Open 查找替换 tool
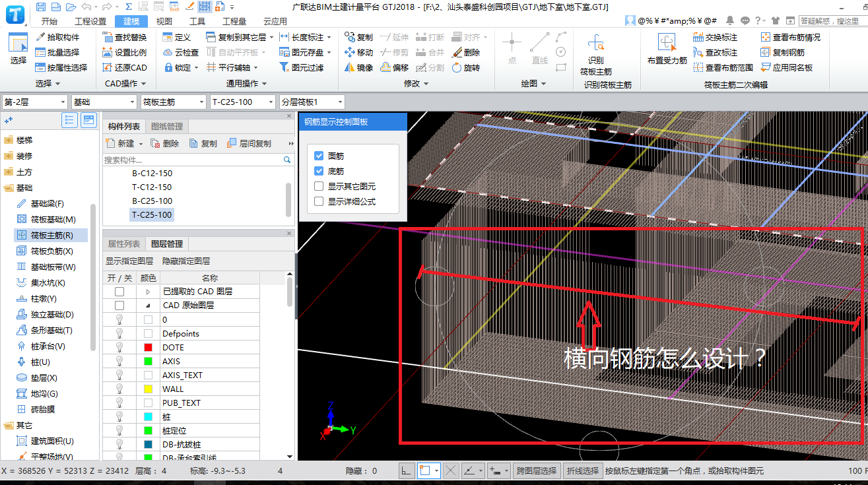Screen dimensions: 868x485 (125, 37)
